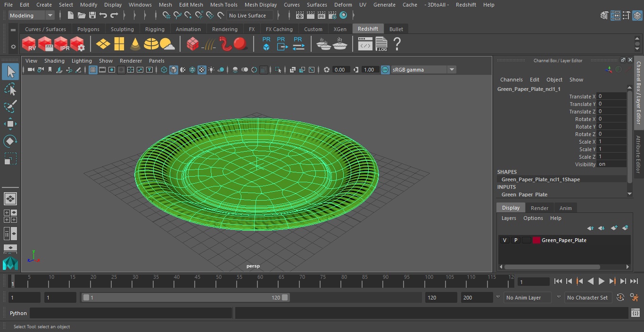The height and width of the screenshot is (332, 644).
Task: Open Script Editor icon at bottom right
Action: click(x=636, y=313)
